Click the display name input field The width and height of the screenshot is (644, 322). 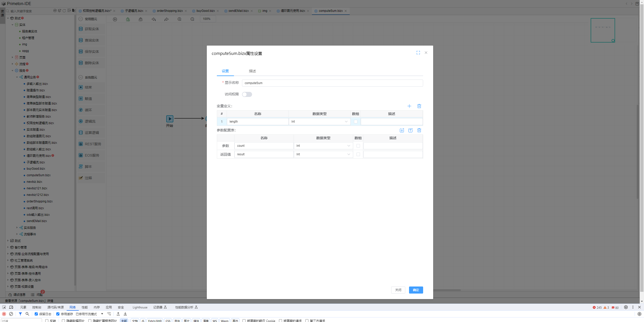point(332,83)
